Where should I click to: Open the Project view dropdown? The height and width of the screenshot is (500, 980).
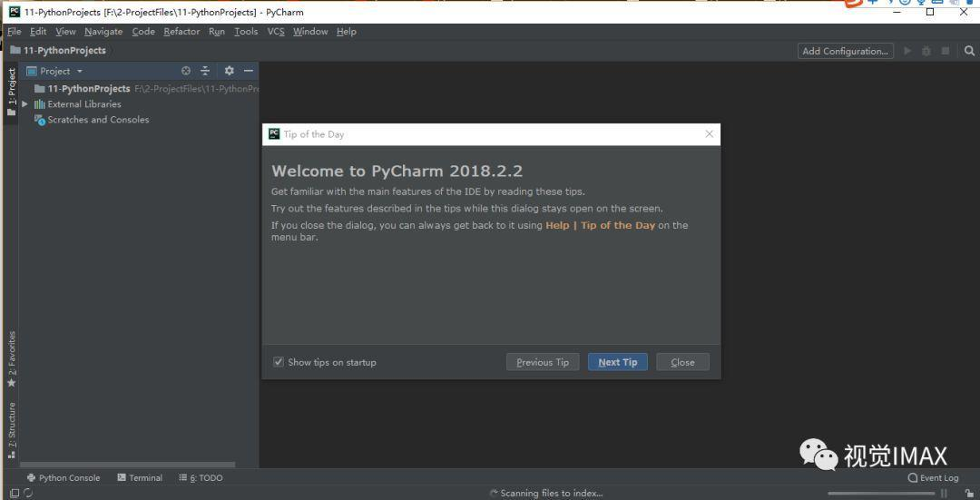pyautogui.click(x=55, y=72)
